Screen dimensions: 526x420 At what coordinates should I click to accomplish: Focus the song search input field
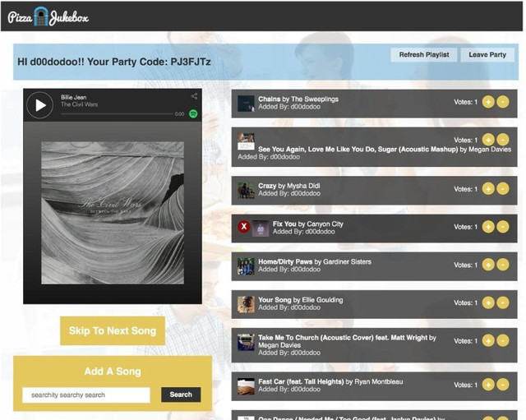86,395
